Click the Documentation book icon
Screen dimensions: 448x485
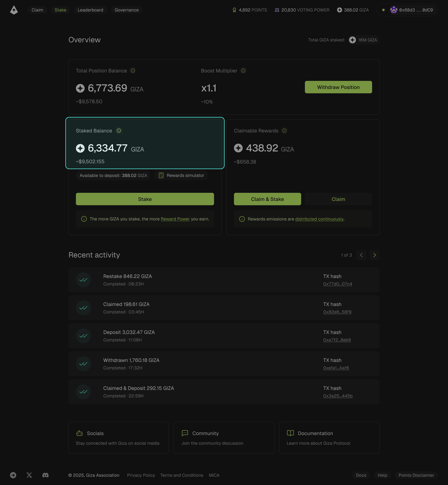coord(290,433)
